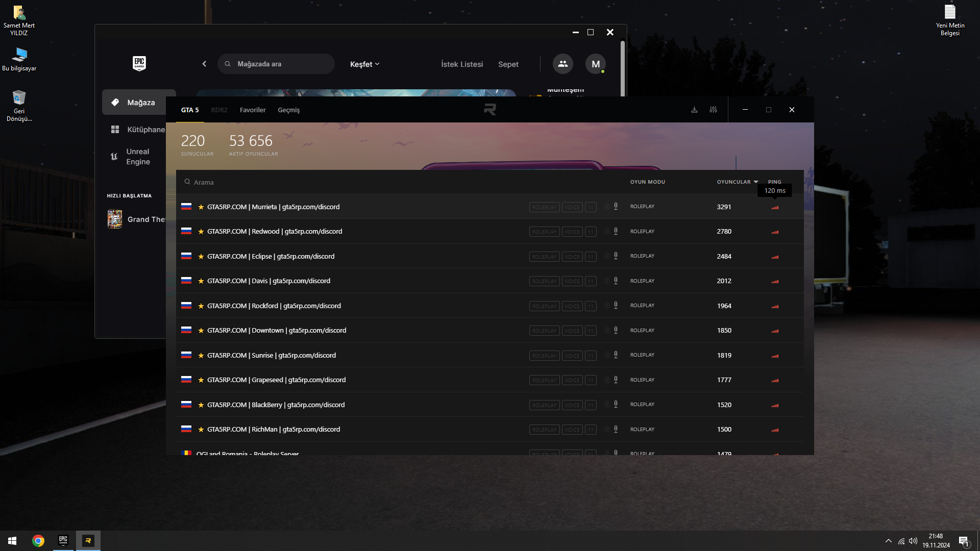Quick launch Grand Theft Auto in Epic sidebar
This screenshot has height=551, width=980.
137,219
